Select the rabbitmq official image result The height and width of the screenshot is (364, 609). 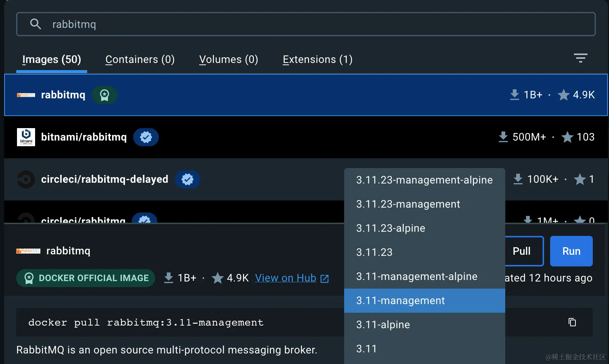pos(306,95)
